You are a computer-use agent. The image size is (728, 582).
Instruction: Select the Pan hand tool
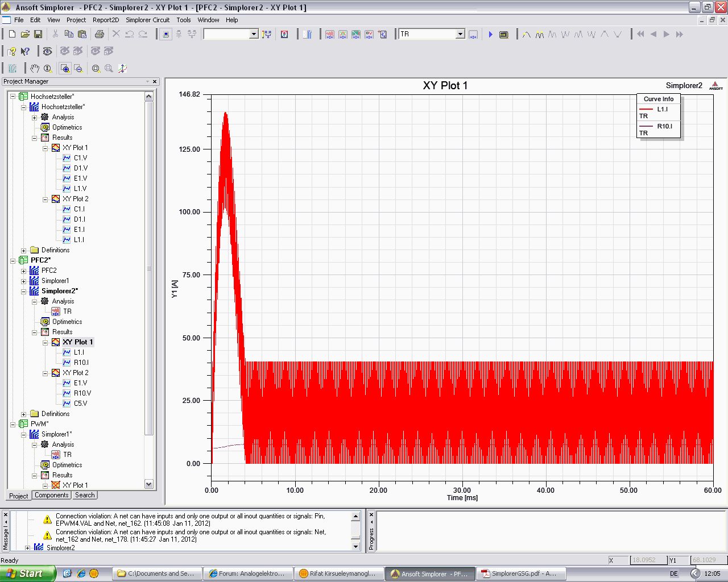pos(35,68)
